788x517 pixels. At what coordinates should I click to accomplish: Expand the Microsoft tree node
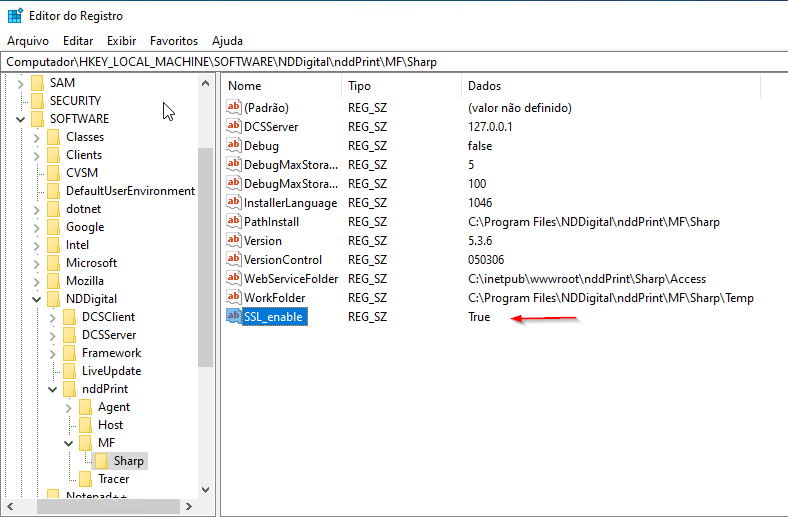coord(37,263)
